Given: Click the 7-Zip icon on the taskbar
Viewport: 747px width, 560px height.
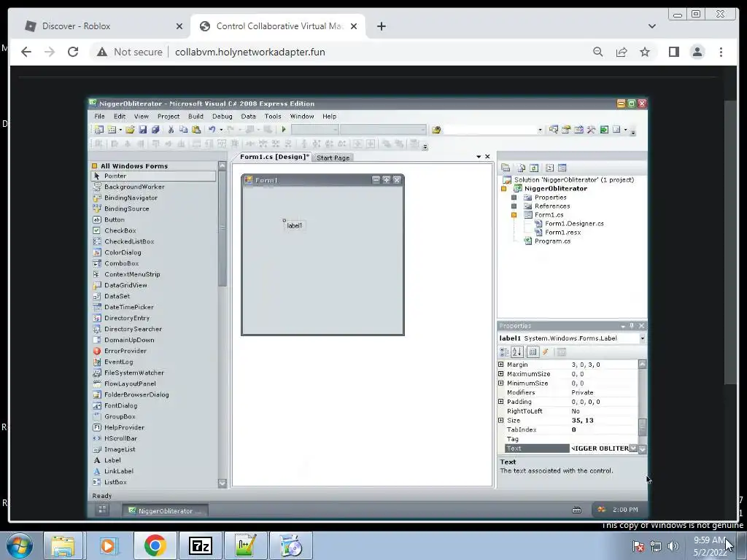Looking at the screenshot, I should pyautogui.click(x=200, y=545).
